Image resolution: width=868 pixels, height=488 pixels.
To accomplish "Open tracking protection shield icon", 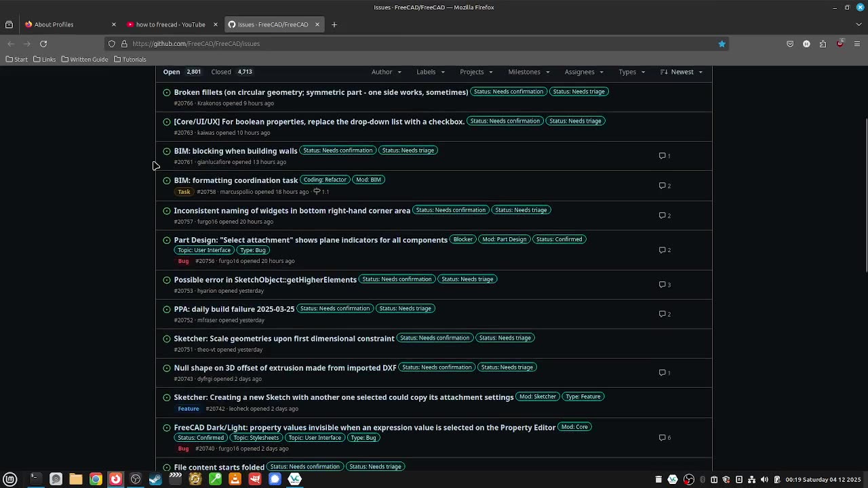I will pyautogui.click(x=112, y=43).
